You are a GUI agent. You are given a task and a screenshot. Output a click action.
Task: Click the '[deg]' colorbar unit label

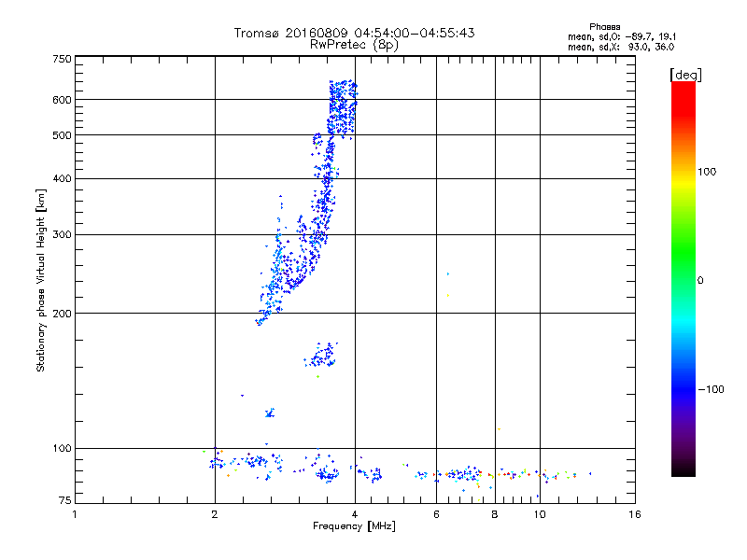[x=685, y=75]
